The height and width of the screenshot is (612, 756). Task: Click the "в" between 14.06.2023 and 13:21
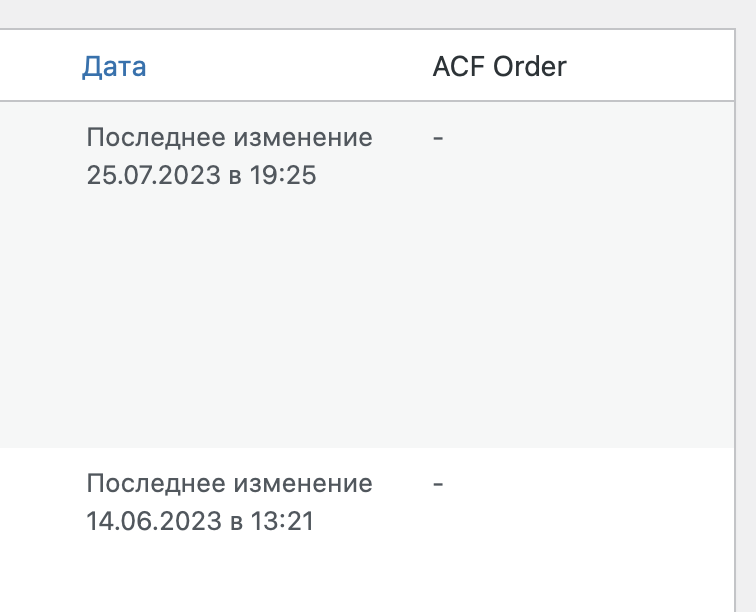click(235, 521)
